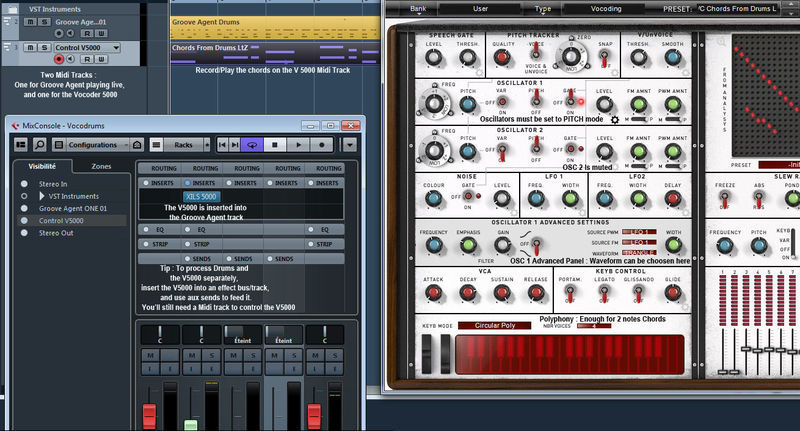
Task: Open the Configurations dropdown in MixConsole
Action: (97, 145)
